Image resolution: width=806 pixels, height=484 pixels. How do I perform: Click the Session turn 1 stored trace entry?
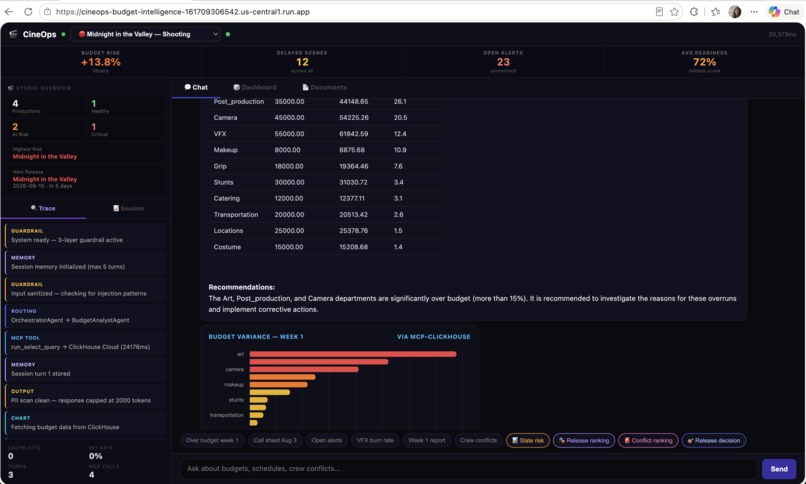click(86, 369)
